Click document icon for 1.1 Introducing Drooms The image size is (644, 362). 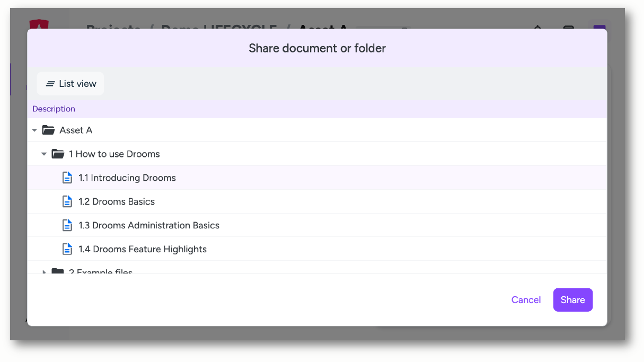67,178
